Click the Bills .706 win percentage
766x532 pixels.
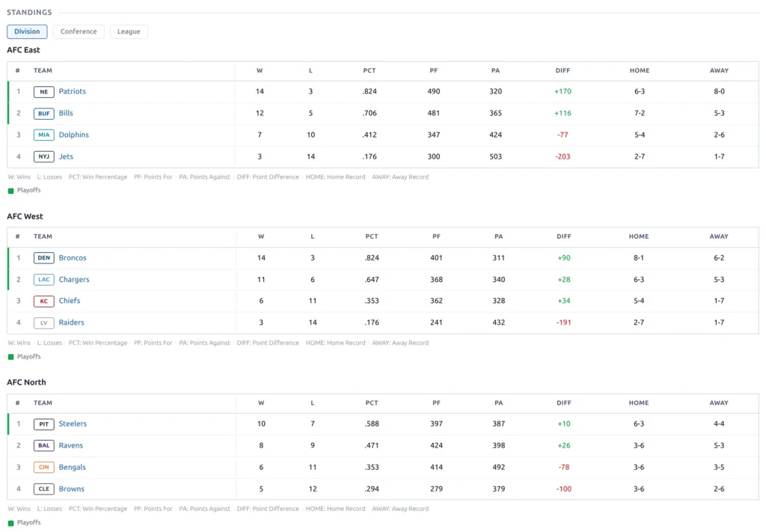tap(370, 113)
